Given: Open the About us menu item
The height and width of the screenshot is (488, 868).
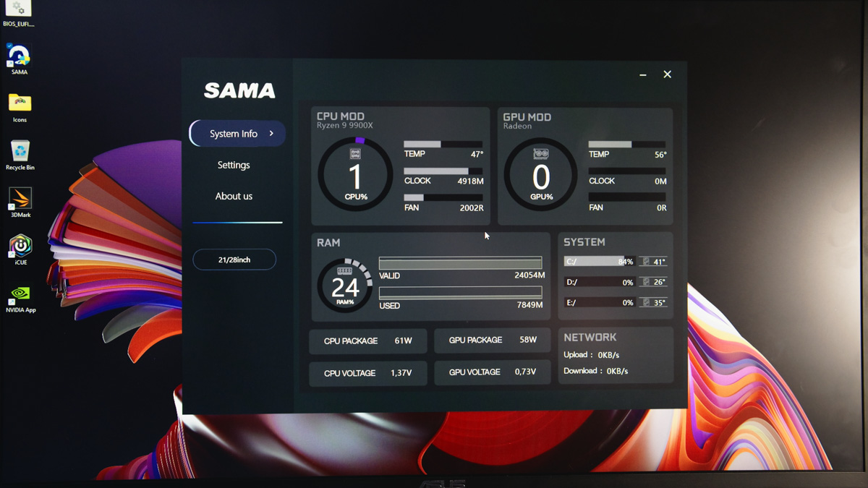Looking at the screenshot, I should click(x=234, y=196).
